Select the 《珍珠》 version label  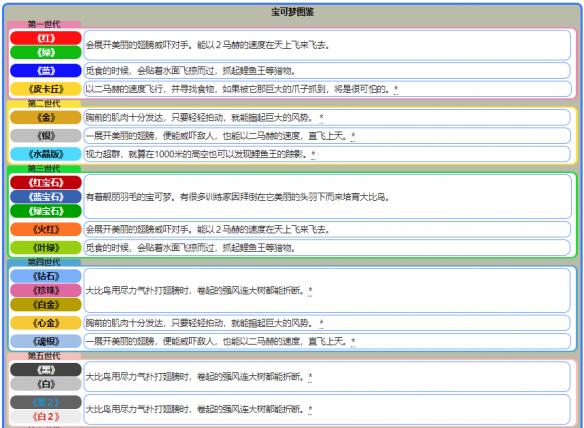[x=46, y=290]
